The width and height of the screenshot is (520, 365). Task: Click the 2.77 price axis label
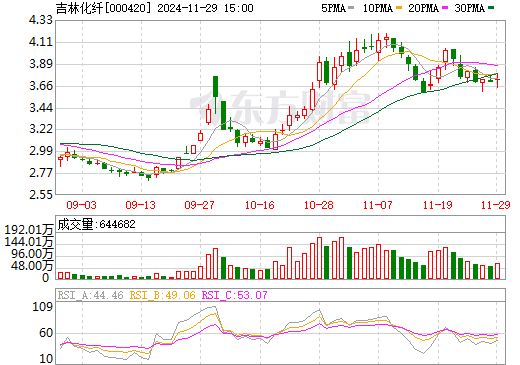41,173
